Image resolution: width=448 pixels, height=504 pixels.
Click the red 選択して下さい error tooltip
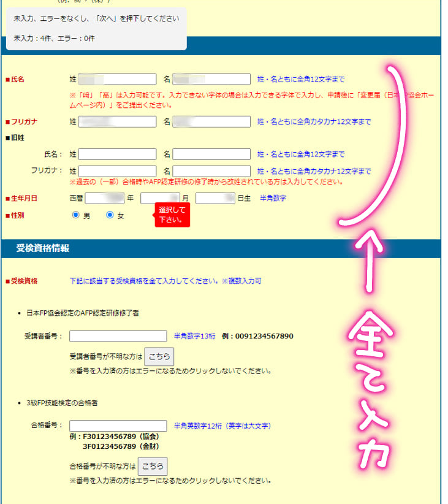172,215
